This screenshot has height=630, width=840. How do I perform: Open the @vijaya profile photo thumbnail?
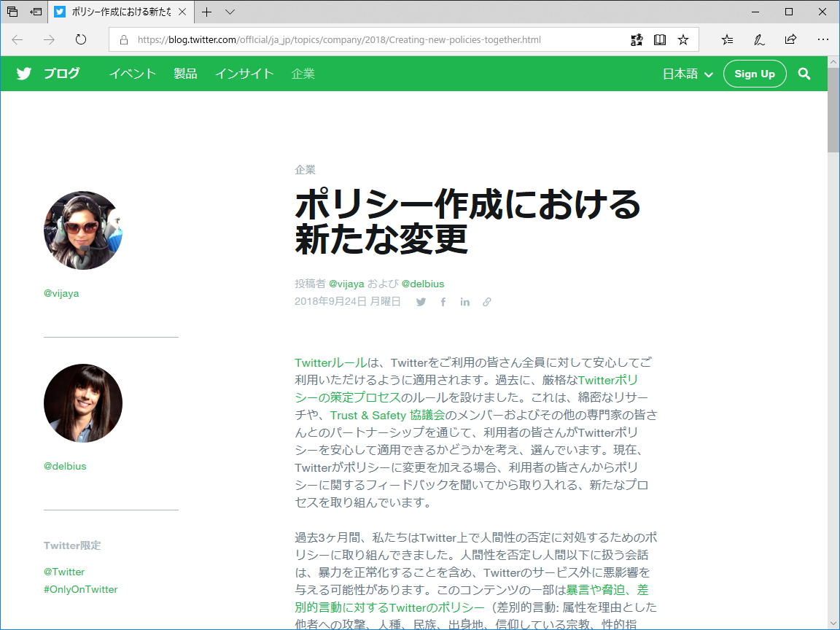point(82,230)
